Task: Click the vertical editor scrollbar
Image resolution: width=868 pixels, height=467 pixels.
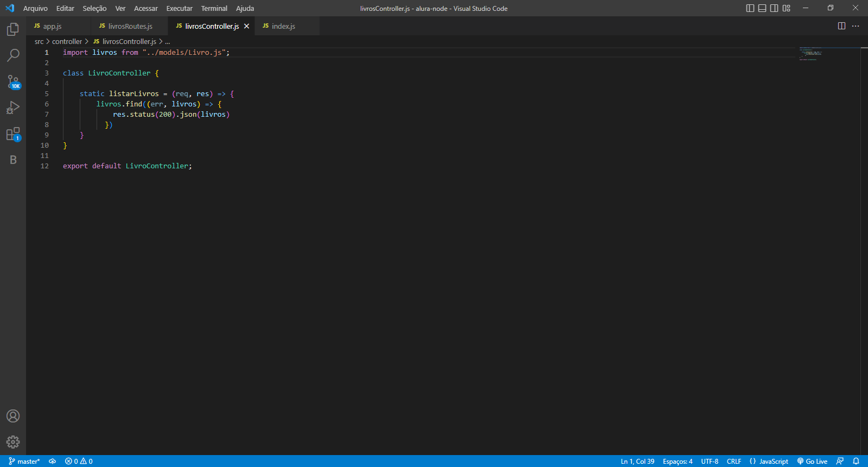Action: pyautogui.click(x=864, y=250)
